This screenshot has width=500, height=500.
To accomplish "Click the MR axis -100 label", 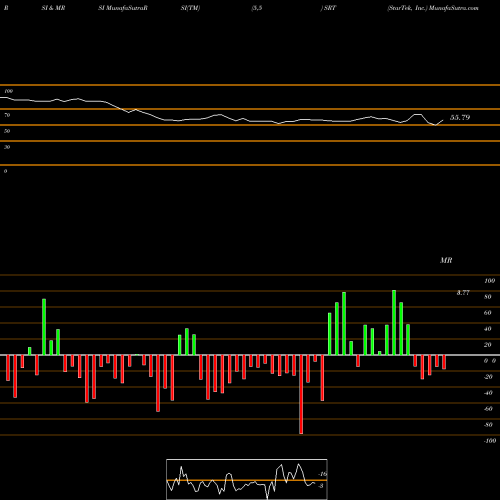I will (490, 441).
